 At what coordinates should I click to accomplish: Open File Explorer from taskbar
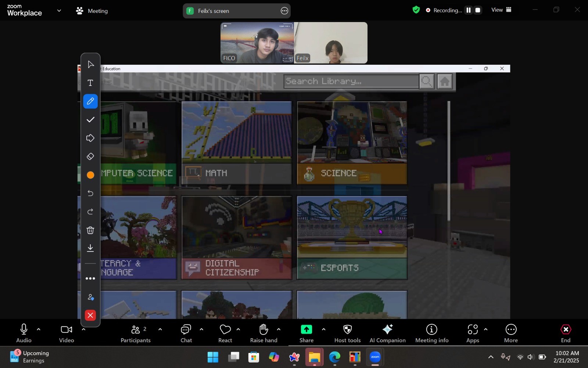tap(315, 357)
